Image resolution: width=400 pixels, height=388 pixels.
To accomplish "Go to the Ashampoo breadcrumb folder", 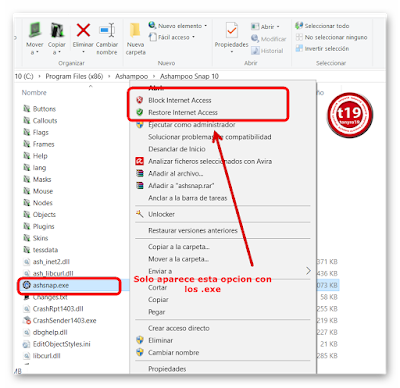I will [131, 76].
